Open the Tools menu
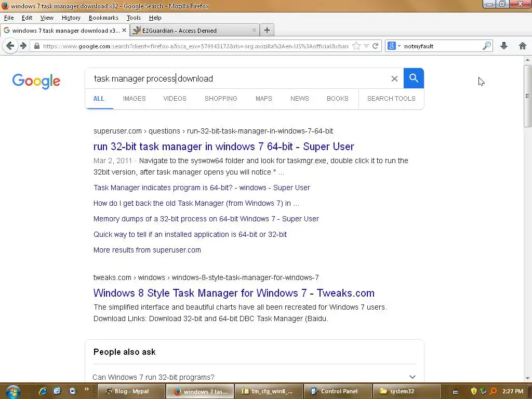 pos(134,18)
